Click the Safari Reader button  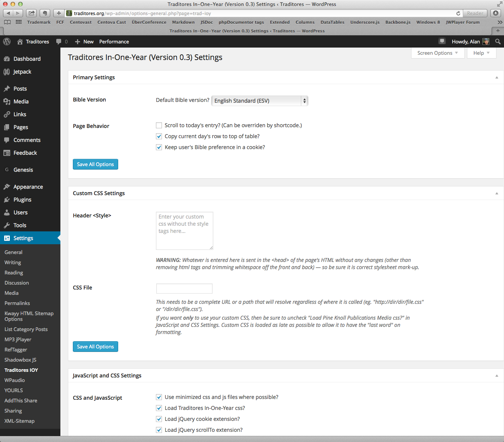475,13
